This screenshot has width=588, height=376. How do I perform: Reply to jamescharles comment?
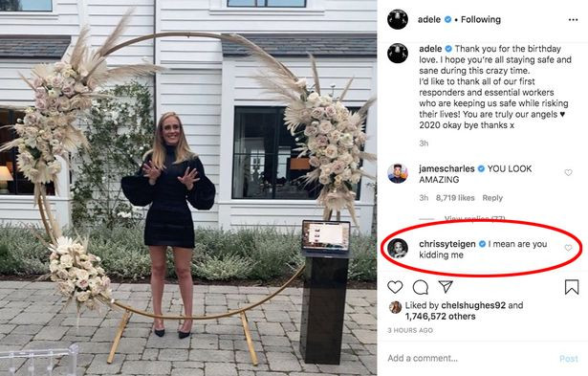[x=492, y=198]
